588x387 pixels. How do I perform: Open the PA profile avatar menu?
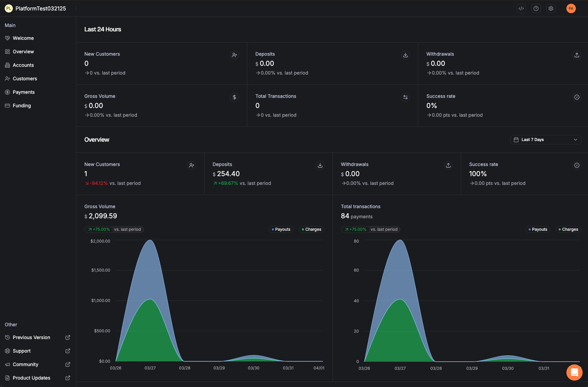tap(571, 8)
